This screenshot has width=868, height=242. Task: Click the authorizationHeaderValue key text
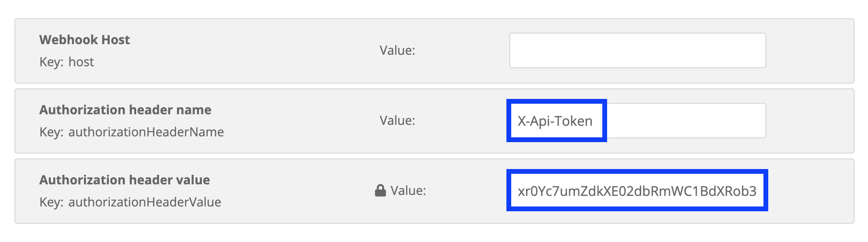(x=145, y=202)
